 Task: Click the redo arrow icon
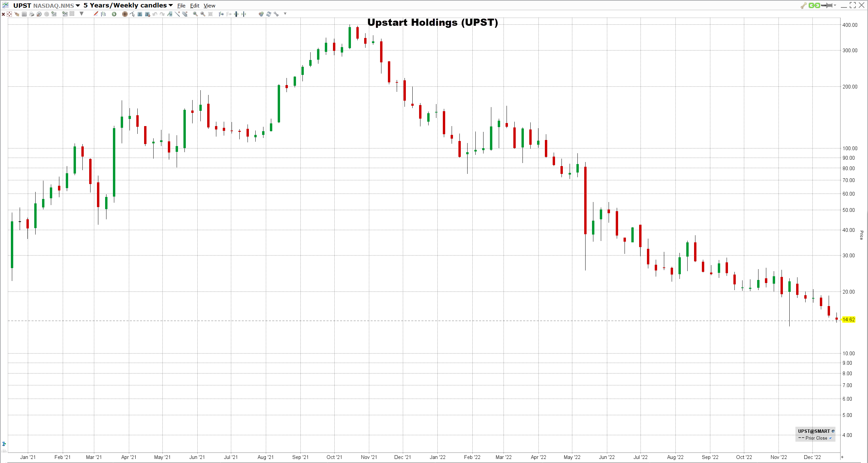tap(162, 14)
